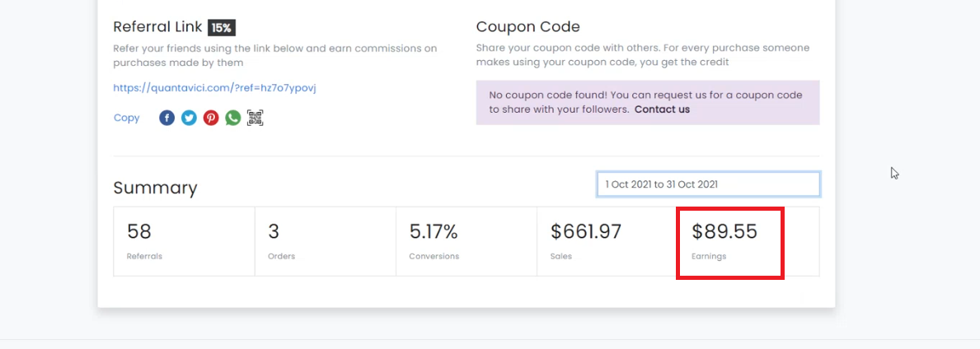Click the 15% commission badge

click(221, 27)
